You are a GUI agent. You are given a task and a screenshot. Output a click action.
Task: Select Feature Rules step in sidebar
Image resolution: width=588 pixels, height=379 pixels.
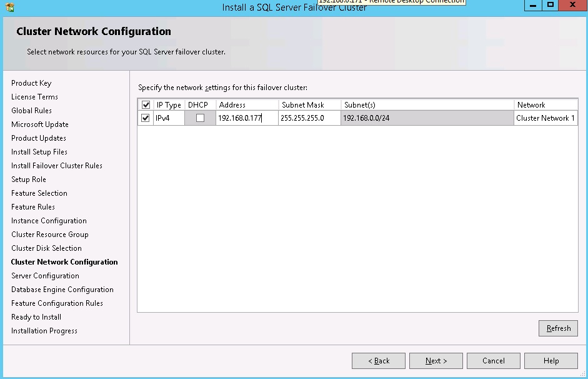point(33,207)
